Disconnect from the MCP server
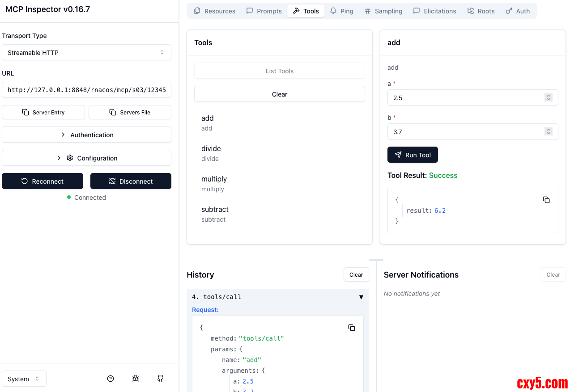This screenshot has height=392, width=570. point(131,181)
